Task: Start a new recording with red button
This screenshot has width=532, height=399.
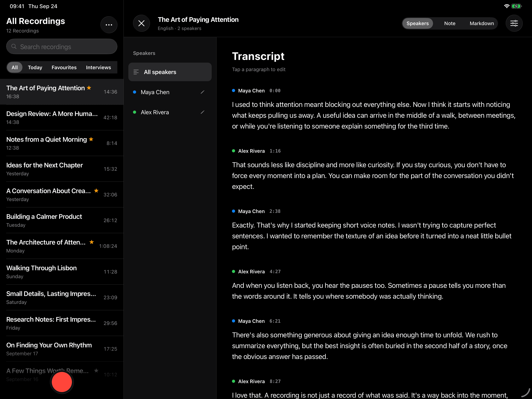Action: click(62, 382)
